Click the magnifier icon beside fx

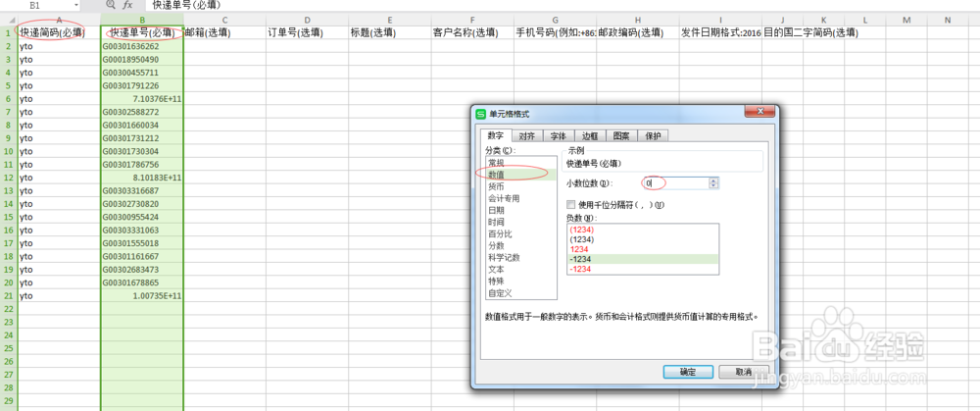[111, 4]
